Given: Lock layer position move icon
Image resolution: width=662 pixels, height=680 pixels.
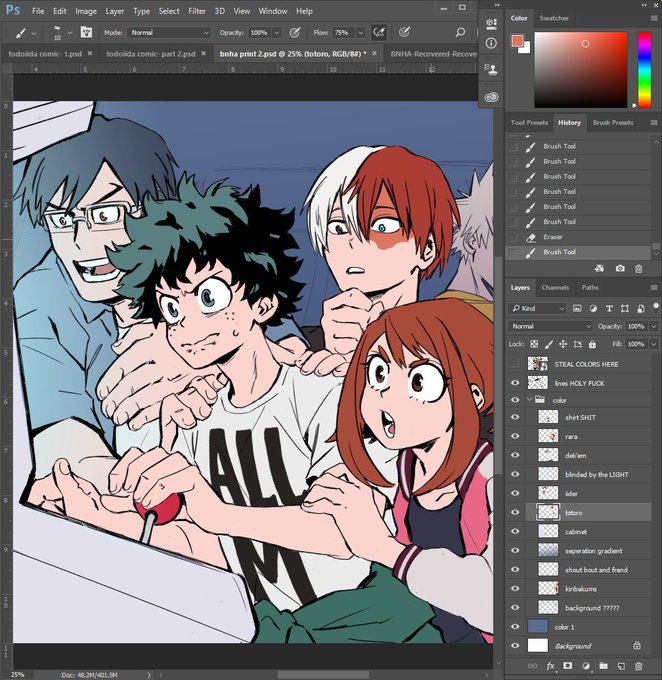Looking at the screenshot, I should tap(563, 344).
